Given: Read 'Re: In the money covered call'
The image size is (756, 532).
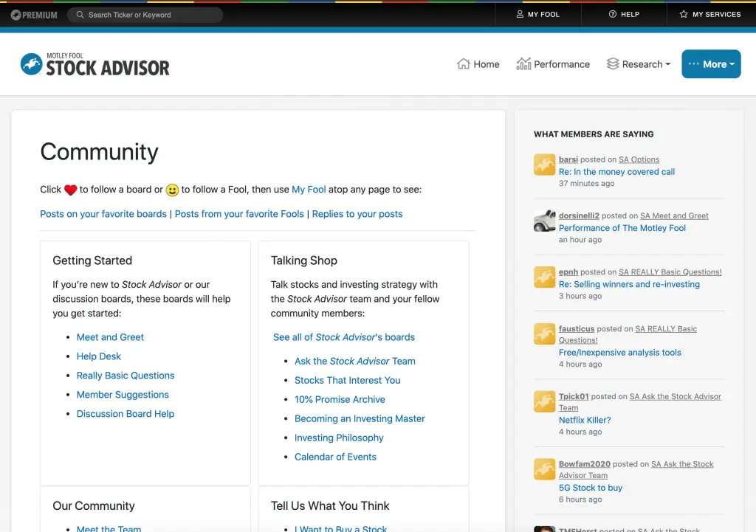Looking at the screenshot, I should tap(616, 172).
